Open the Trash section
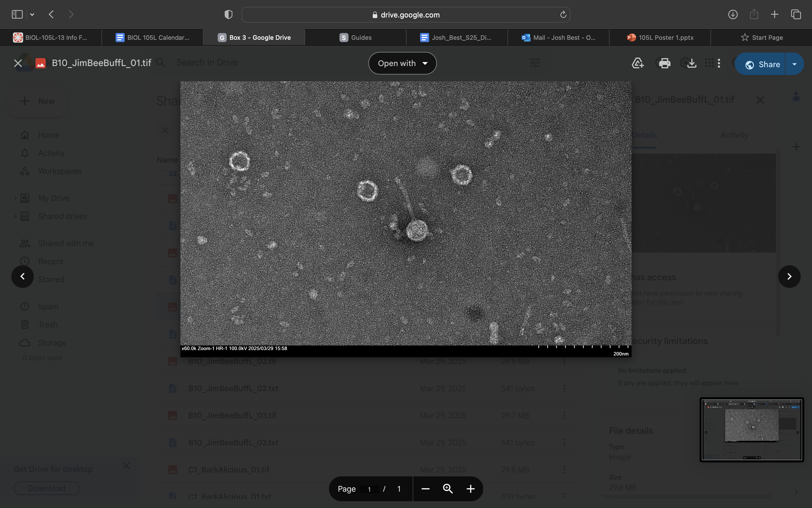812x508 pixels. [48, 325]
